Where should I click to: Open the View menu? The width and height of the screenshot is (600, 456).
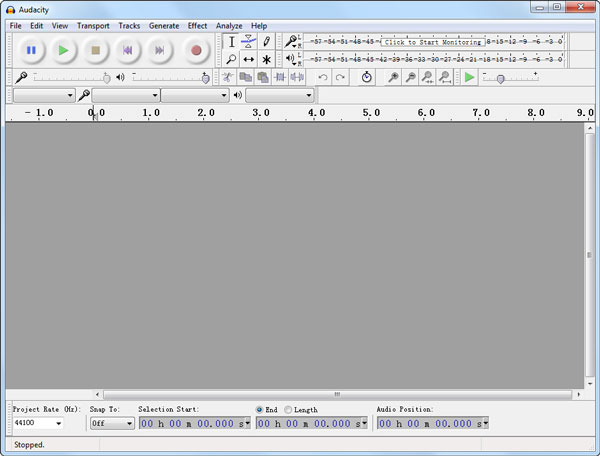[60, 26]
